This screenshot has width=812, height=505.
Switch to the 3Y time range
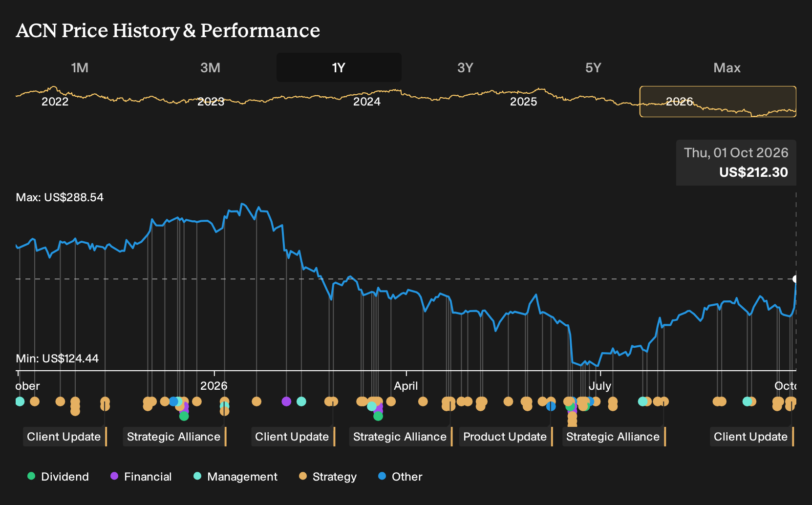pos(465,67)
